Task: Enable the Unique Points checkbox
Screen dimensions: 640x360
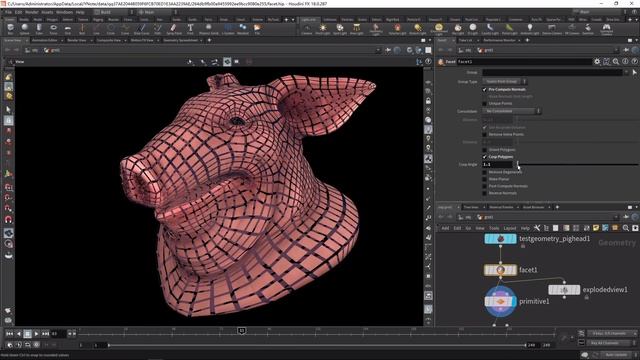Action: point(484,103)
